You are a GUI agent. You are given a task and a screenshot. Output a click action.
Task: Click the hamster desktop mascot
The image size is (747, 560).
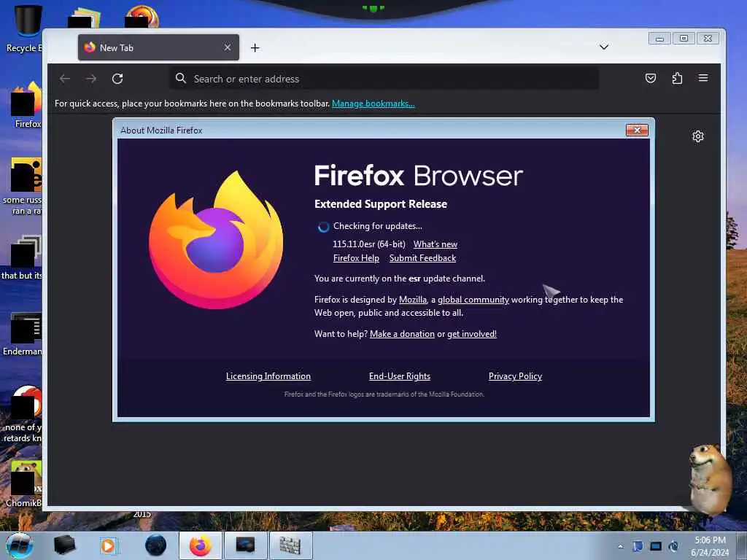710,479
